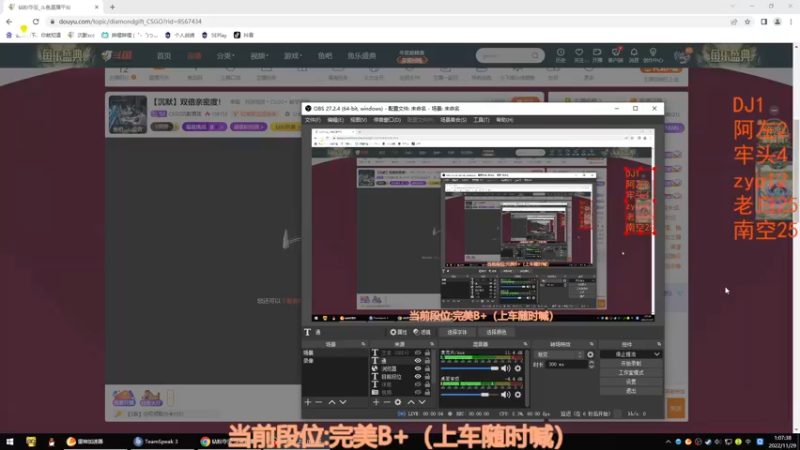The width and height of the screenshot is (800, 450).
Task: Open source properties gear in sources toolbar
Action: [398, 402]
